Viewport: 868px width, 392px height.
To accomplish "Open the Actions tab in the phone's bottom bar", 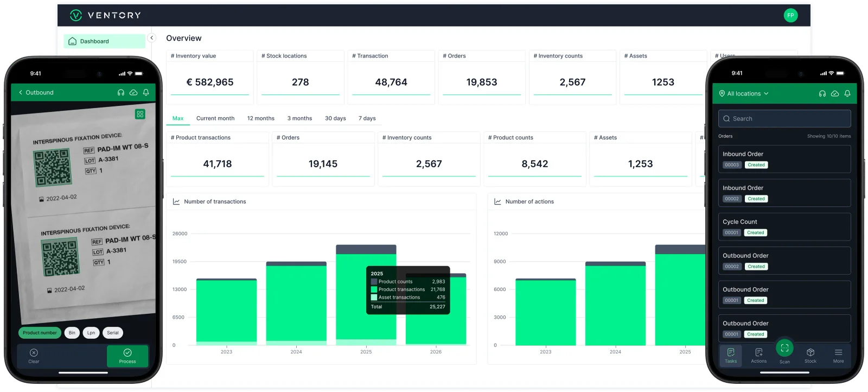I will click(759, 356).
